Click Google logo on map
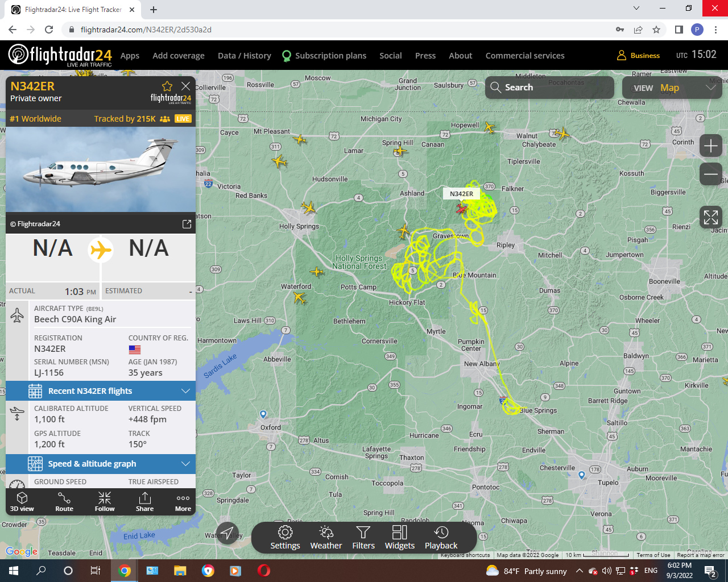This screenshot has width=728, height=582. coord(22,551)
